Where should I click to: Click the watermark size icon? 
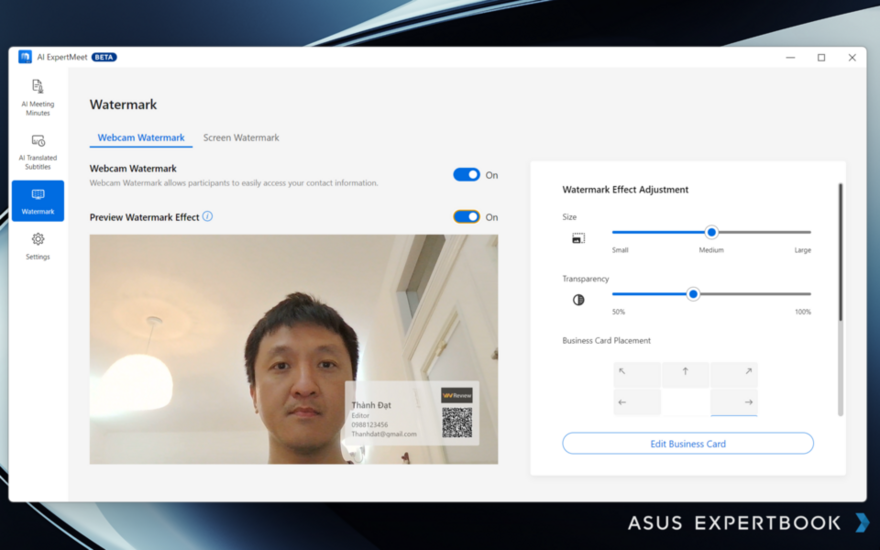click(578, 238)
